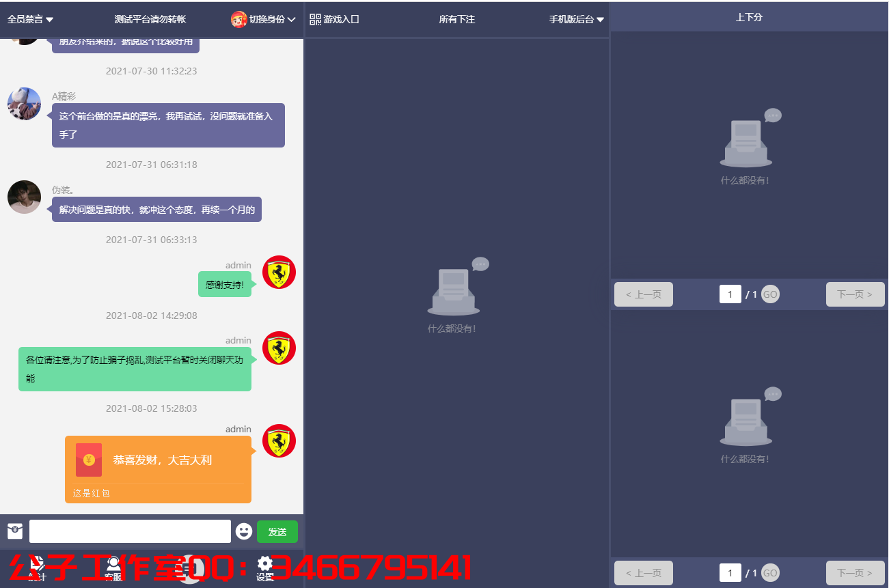Select the 上下分 panel header
Screen dimensions: 889x588
(x=749, y=18)
